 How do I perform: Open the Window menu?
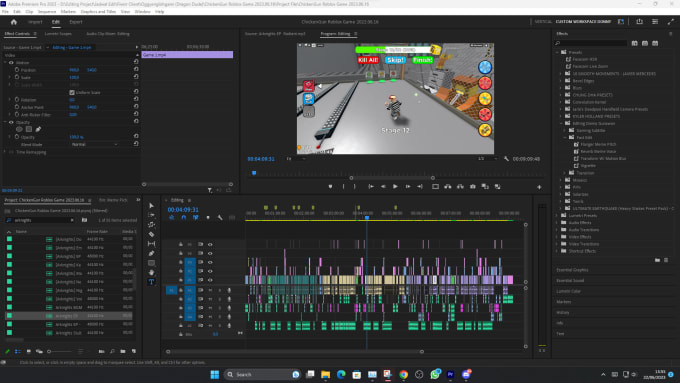pos(142,12)
